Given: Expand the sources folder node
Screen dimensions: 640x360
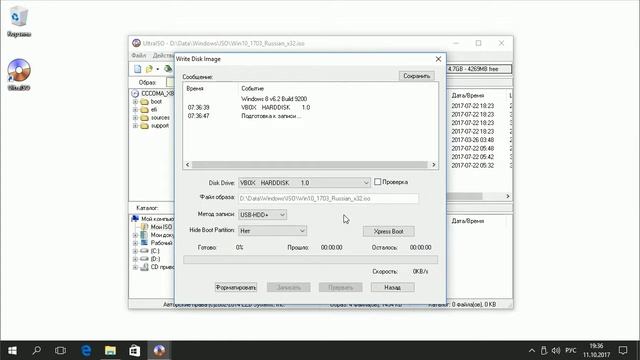Looking at the screenshot, I should click(x=135, y=118).
